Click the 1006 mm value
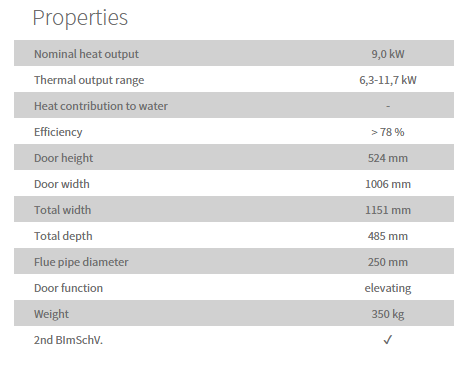This screenshot has height=365, width=467. (x=388, y=184)
